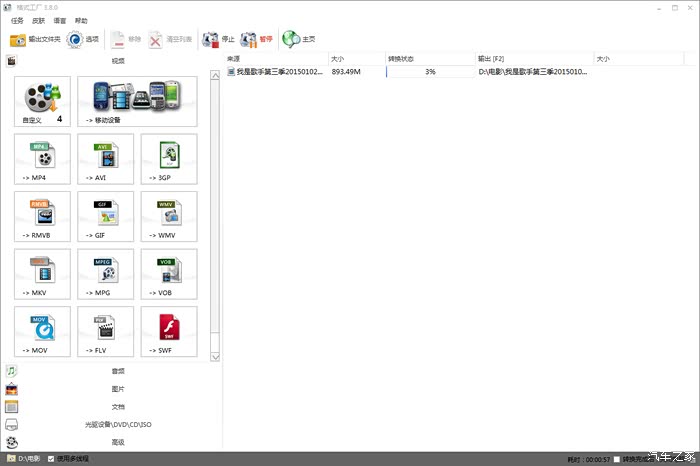Open the mobile device (移动设备) converter
This screenshot has width=700, height=466.
coord(137,101)
